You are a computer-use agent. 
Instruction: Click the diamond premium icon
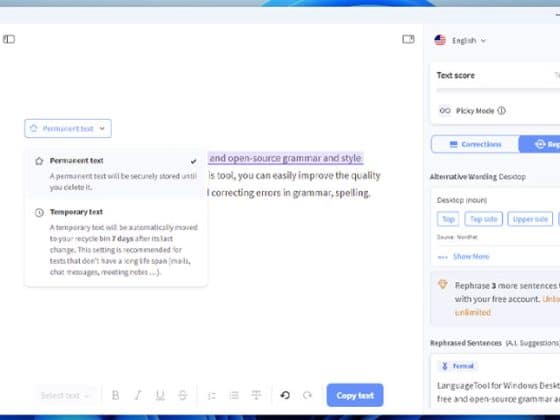click(x=442, y=284)
